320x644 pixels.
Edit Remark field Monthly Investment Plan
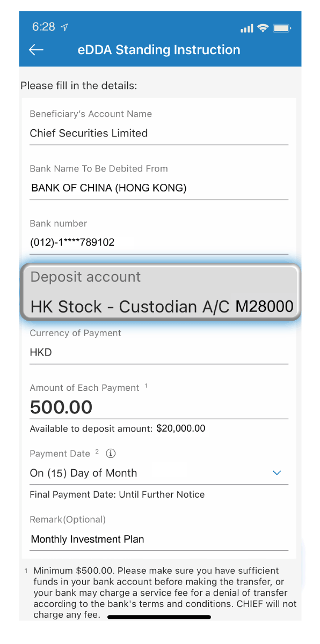coord(159,539)
